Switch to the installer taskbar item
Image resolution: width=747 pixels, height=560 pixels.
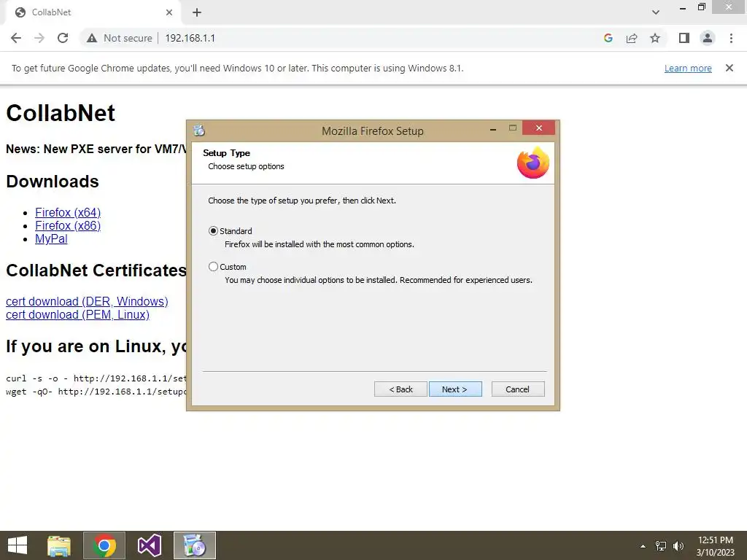(x=194, y=545)
